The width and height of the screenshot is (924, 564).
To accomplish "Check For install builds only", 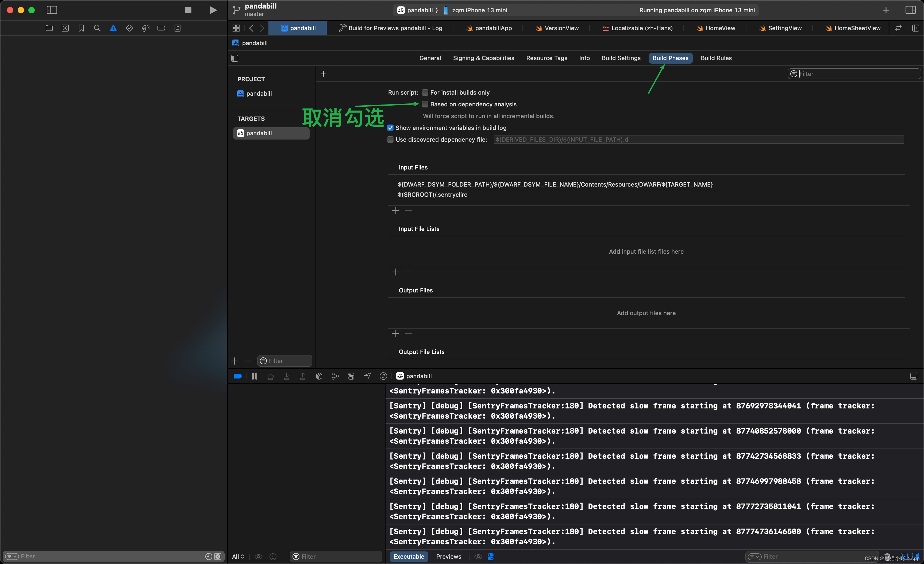I will point(425,93).
